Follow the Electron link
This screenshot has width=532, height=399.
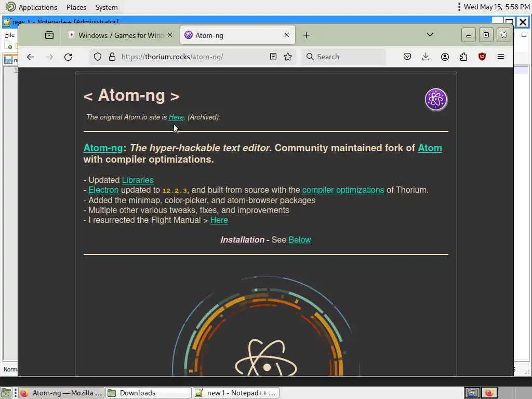[103, 190]
